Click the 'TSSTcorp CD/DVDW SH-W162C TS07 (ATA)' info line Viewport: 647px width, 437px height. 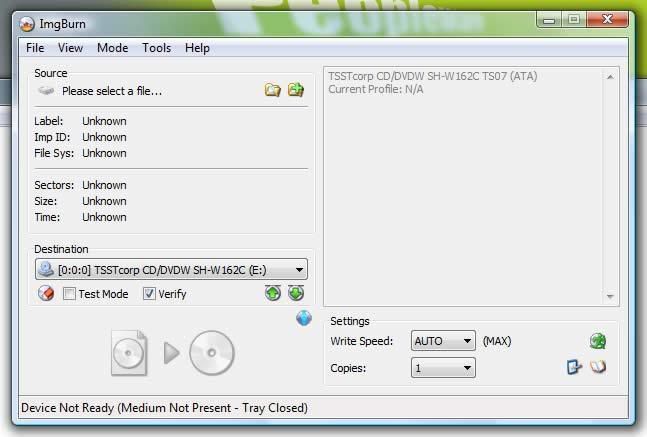point(433,76)
